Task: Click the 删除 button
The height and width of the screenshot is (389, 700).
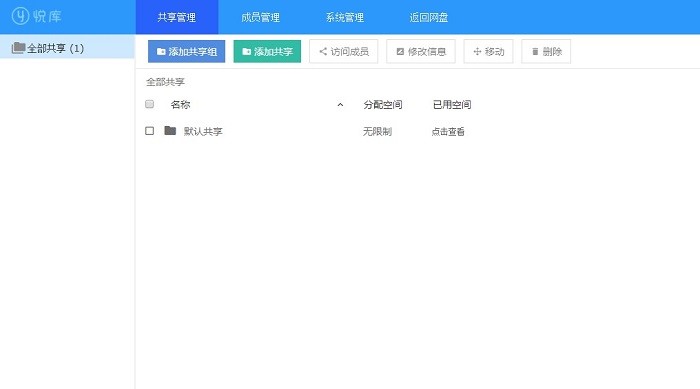Action: 546,51
